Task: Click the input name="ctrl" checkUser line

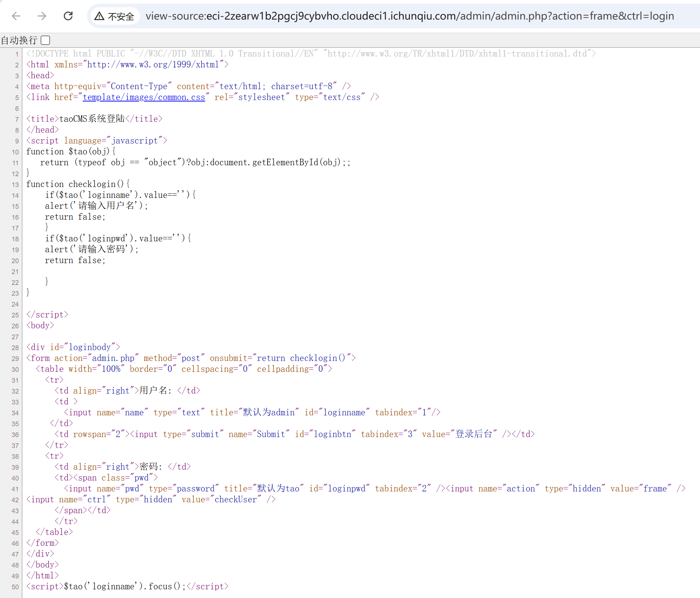Action: pyautogui.click(x=151, y=499)
